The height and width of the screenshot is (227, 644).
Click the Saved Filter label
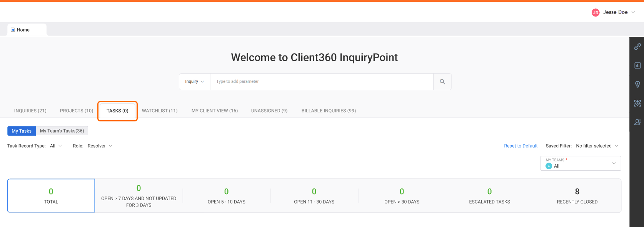tap(559, 146)
